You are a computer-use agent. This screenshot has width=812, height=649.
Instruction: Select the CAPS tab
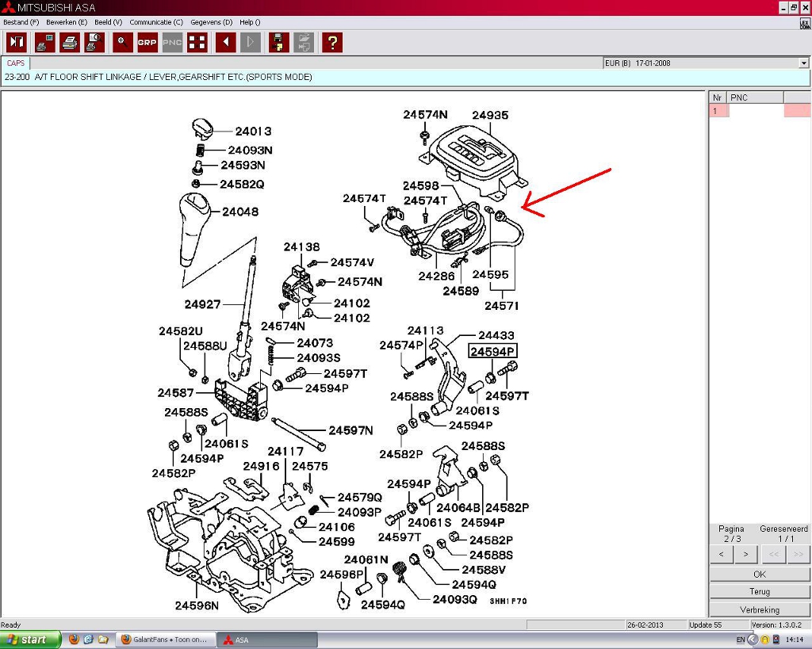(16, 63)
